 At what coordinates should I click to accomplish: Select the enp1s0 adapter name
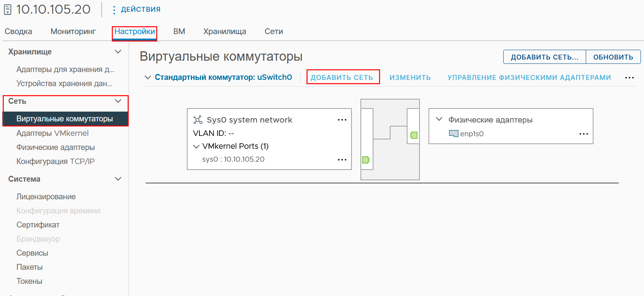[472, 134]
